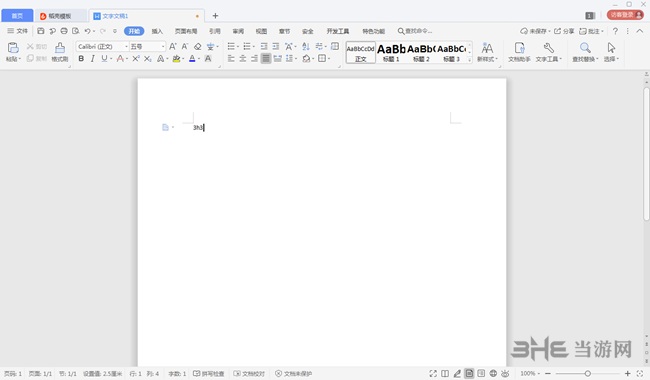Undo the last action
The height and width of the screenshot is (380, 650).
pyautogui.click(x=87, y=31)
